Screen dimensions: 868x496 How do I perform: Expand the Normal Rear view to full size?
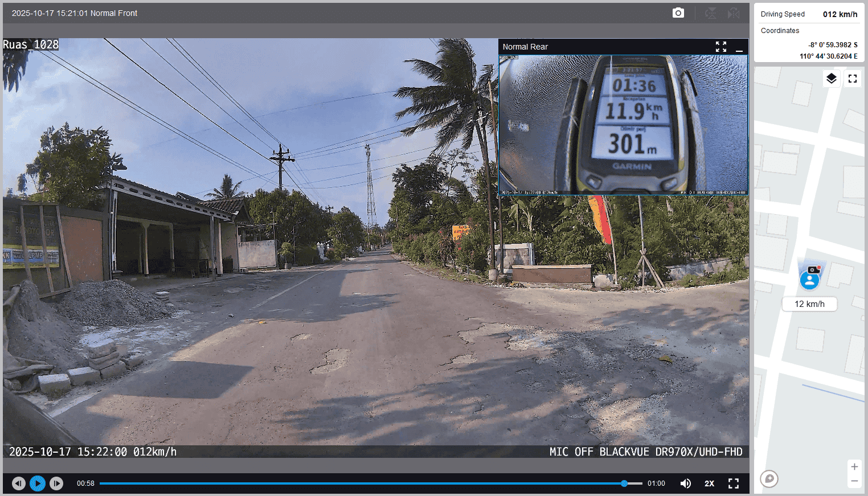point(721,47)
